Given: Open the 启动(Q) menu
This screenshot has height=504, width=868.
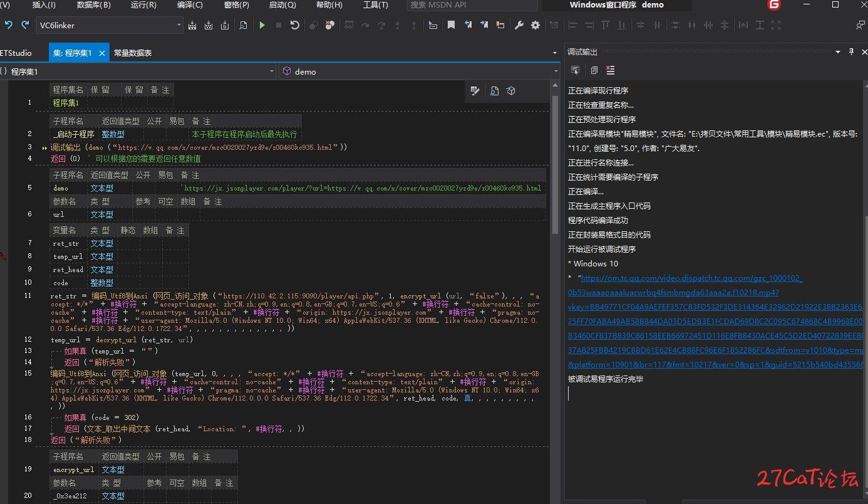Looking at the screenshot, I should [x=282, y=5].
